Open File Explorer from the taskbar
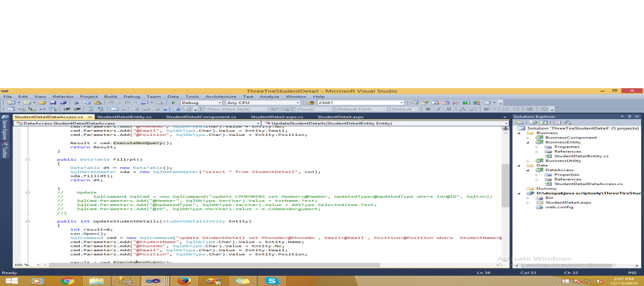The image size is (644, 286). (97, 281)
